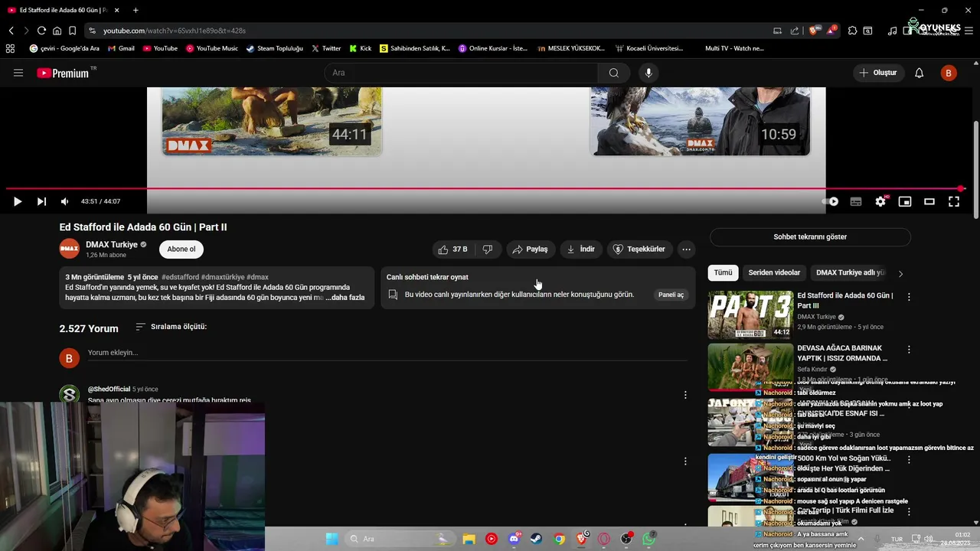
Task: Enter fullscreen mode
Action: point(954,201)
